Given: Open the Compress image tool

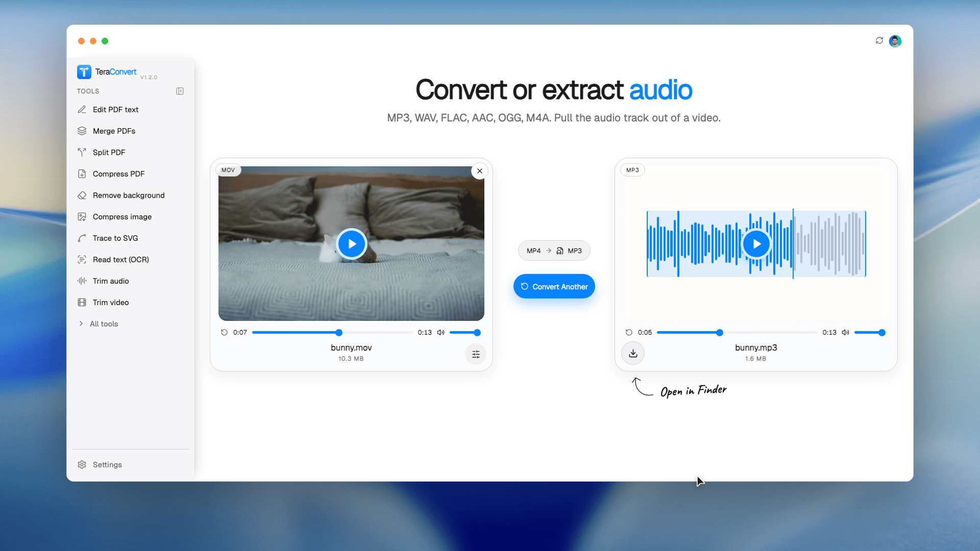Looking at the screenshot, I should [x=122, y=217].
